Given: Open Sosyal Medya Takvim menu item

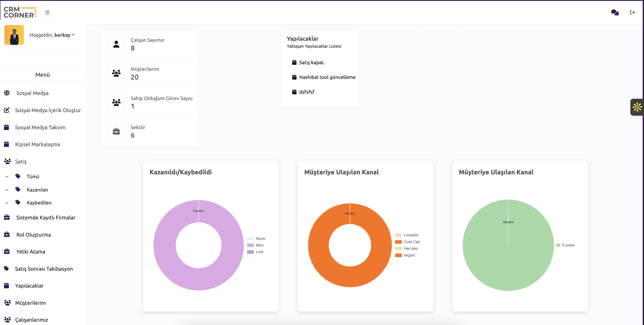Looking at the screenshot, I should click(x=40, y=127).
